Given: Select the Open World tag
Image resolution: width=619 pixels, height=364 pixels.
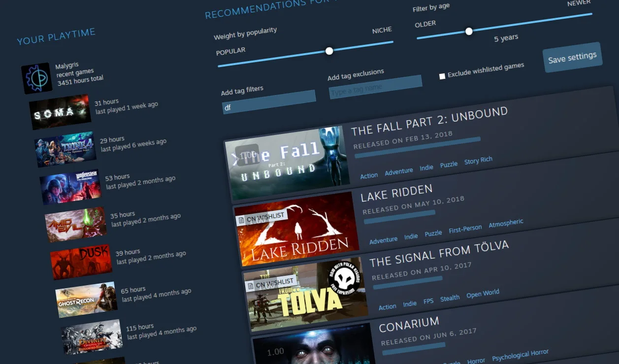Looking at the screenshot, I should pos(483,293).
